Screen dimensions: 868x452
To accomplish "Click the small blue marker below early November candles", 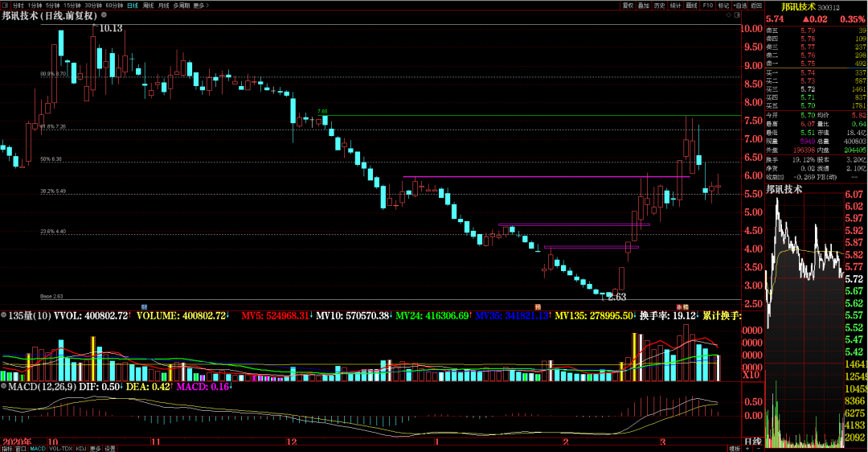I will [144, 306].
